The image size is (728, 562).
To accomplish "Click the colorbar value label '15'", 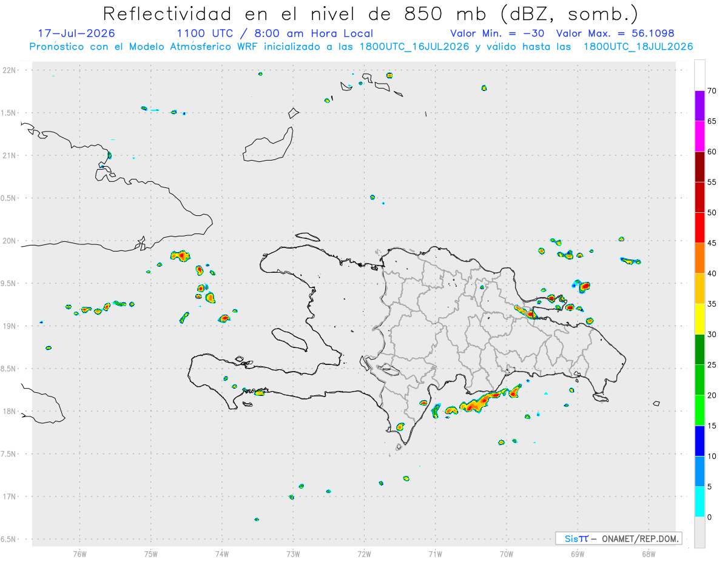I will 712,426.
